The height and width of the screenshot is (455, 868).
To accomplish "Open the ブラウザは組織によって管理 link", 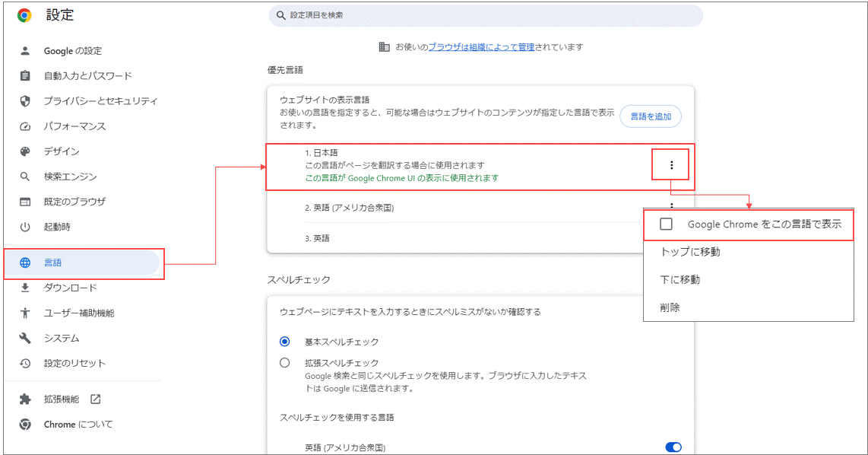I will point(481,47).
